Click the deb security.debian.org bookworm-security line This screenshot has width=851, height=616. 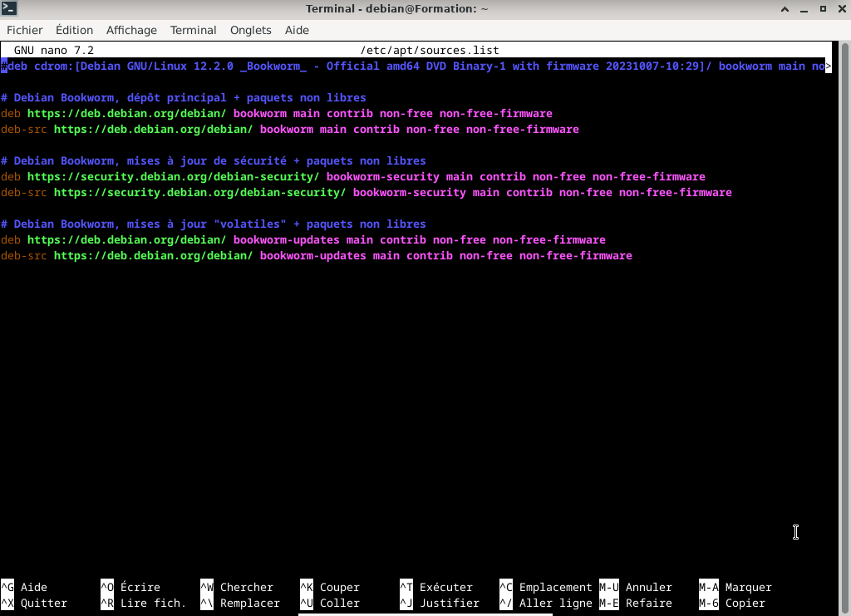point(353,176)
